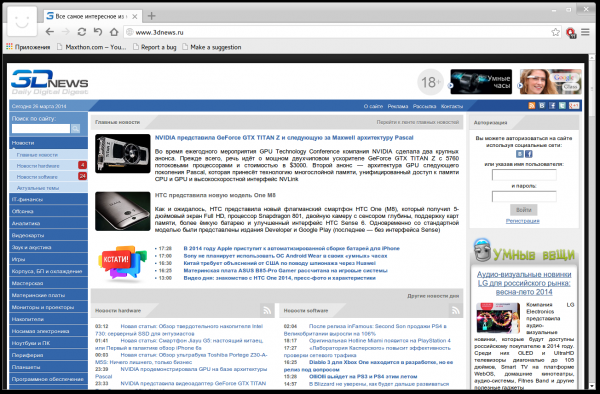Follow Перейти к ленте главных новостей link
This screenshot has height=394, width=600.
[x=417, y=122]
